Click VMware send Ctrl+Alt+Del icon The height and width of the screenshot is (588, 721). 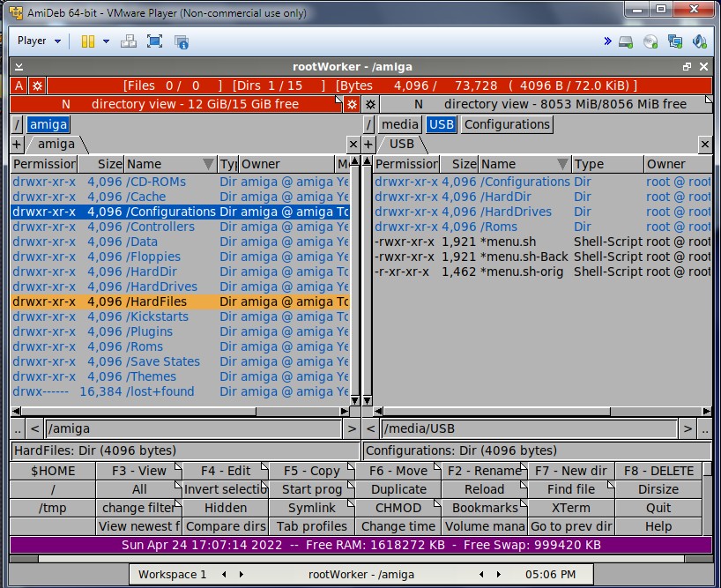pos(129,41)
